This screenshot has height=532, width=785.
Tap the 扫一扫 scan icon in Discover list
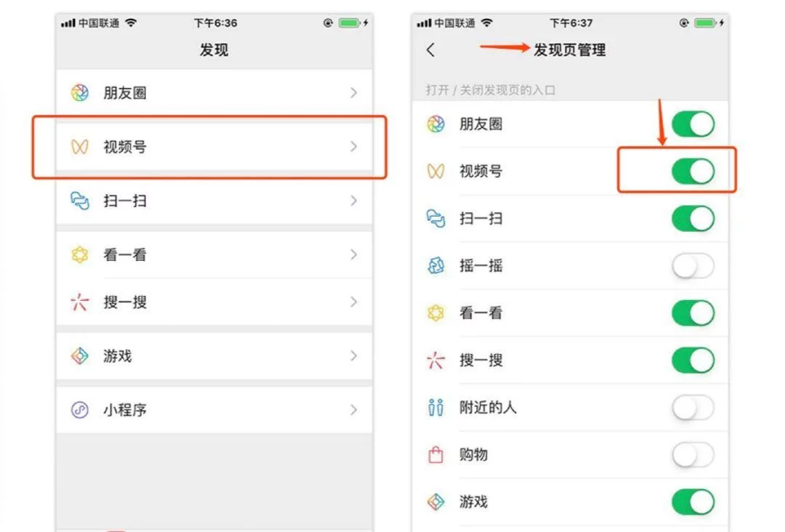pyautogui.click(x=80, y=201)
